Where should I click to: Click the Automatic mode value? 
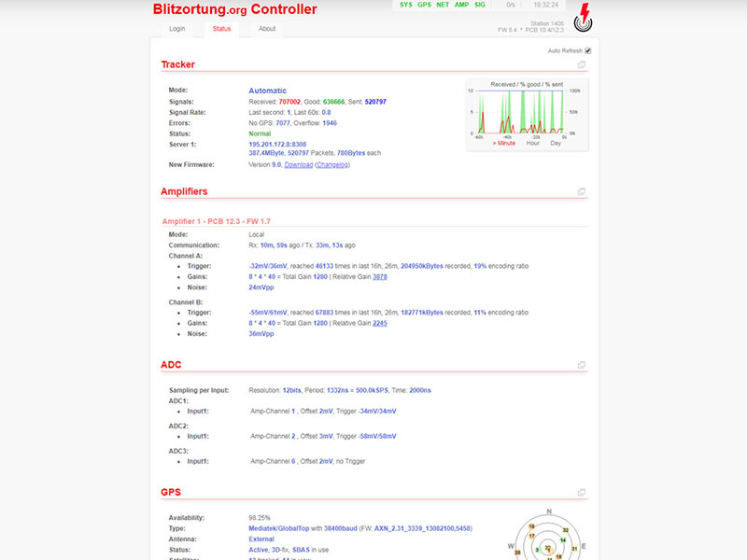267,91
